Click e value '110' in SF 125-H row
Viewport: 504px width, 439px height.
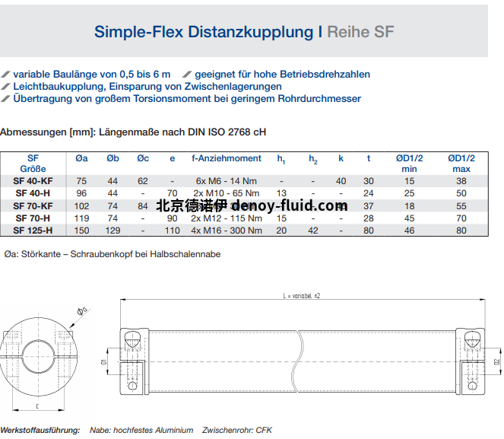173,231
